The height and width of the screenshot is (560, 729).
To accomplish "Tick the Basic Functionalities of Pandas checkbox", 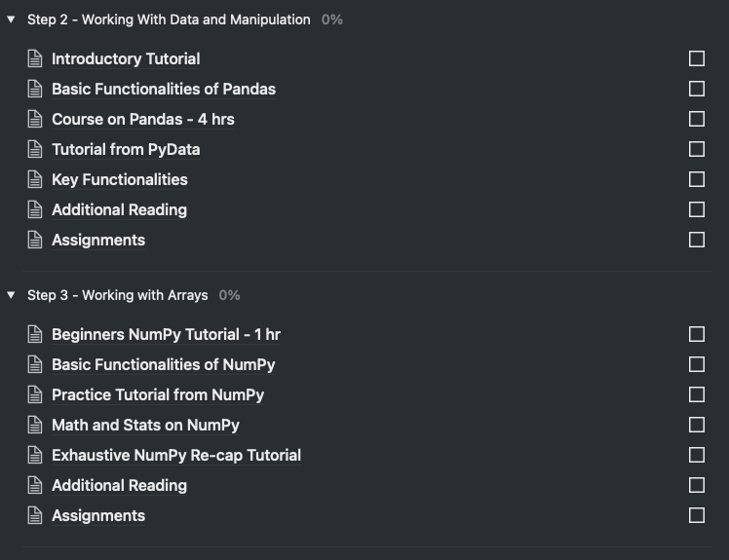I will point(696,89).
